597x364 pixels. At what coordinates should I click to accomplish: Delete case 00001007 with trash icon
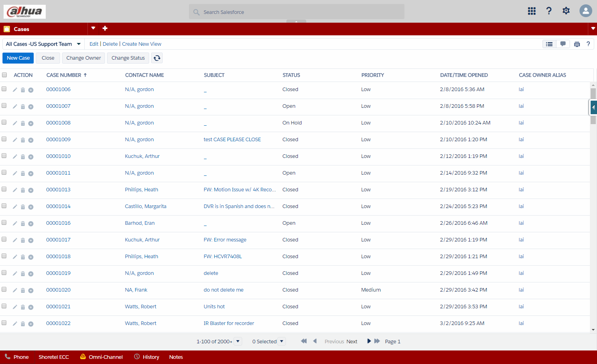coord(23,107)
